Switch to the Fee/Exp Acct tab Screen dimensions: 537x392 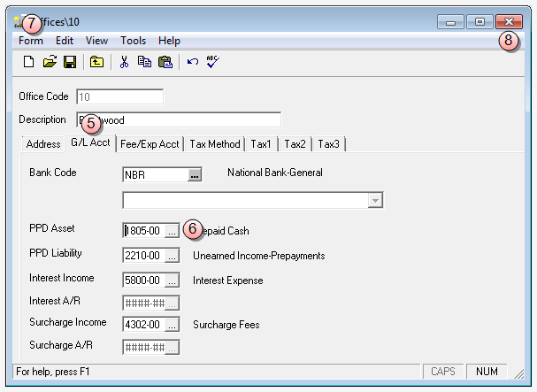click(x=150, y=144)
